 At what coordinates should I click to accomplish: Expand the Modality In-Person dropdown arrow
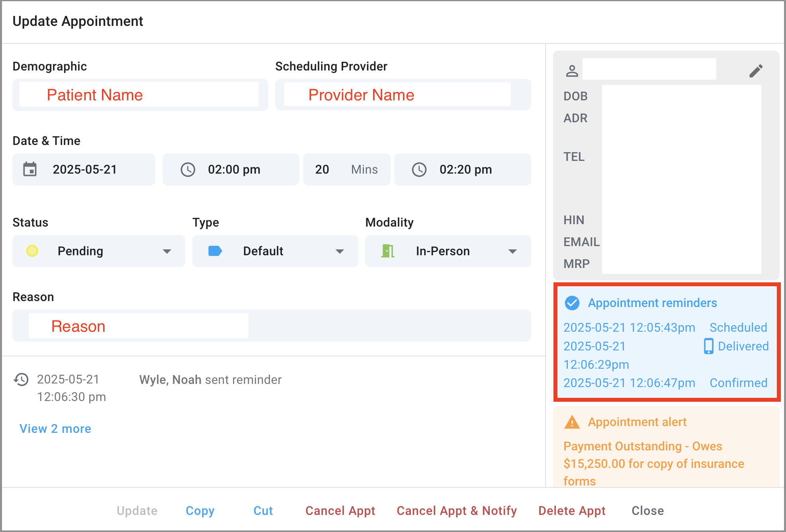512,251
